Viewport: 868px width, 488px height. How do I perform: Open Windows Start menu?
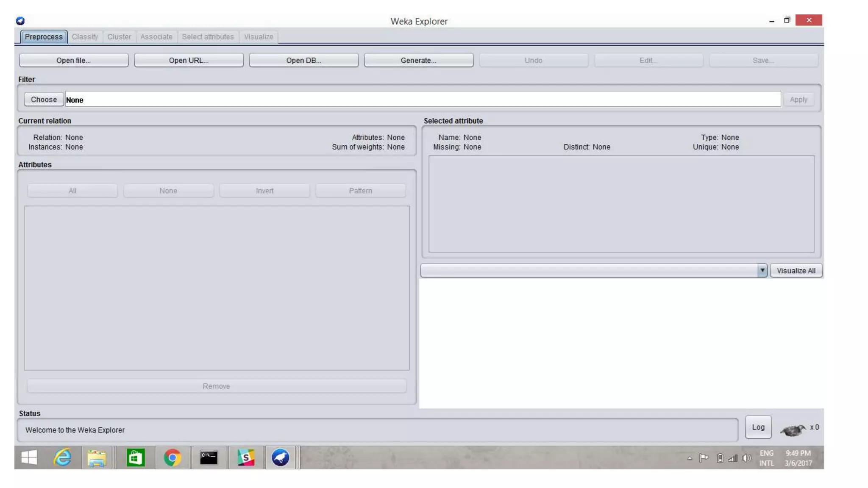(29, 457)
